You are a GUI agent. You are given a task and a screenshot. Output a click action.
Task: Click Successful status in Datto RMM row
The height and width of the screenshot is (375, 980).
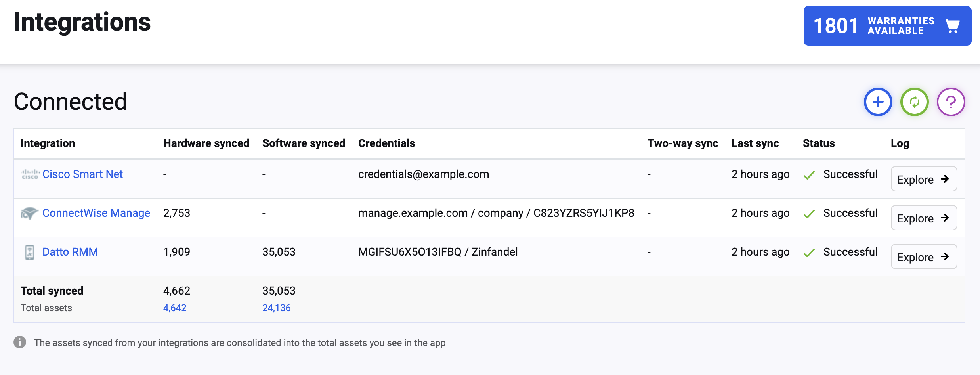click(x=850, y=252)
